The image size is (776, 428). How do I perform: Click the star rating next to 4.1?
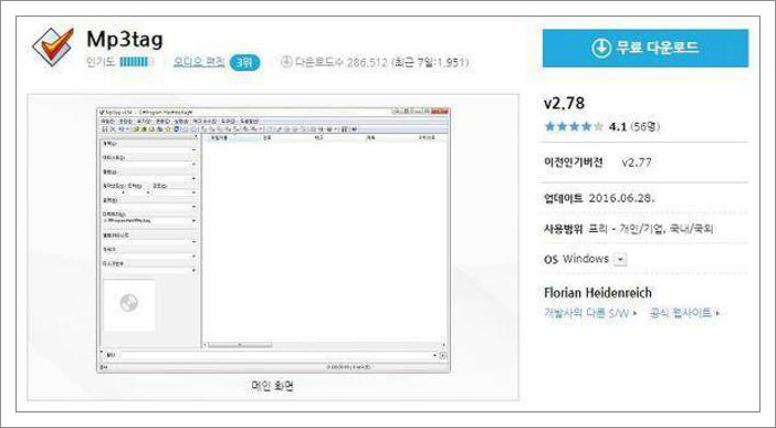[574, 127]
